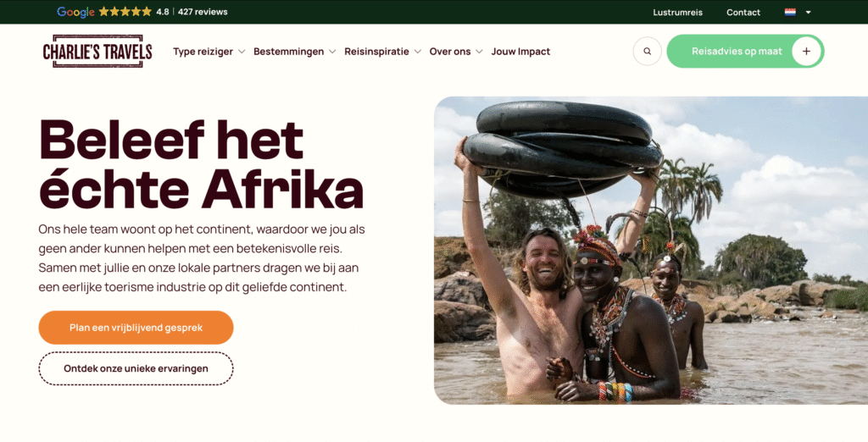Expand the Over ons dropdown chevron
Viewport: 868px width, 442px height.
click(x=479, y=52)
